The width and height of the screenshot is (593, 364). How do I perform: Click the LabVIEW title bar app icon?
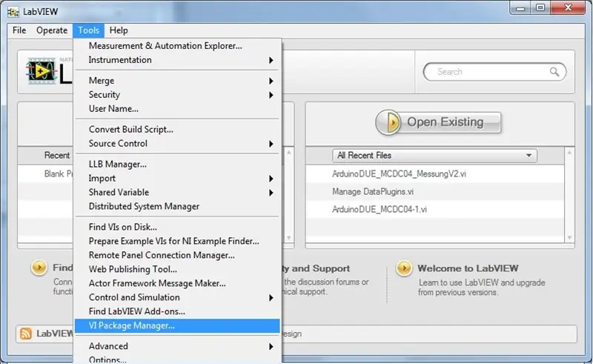coord(13,12)
